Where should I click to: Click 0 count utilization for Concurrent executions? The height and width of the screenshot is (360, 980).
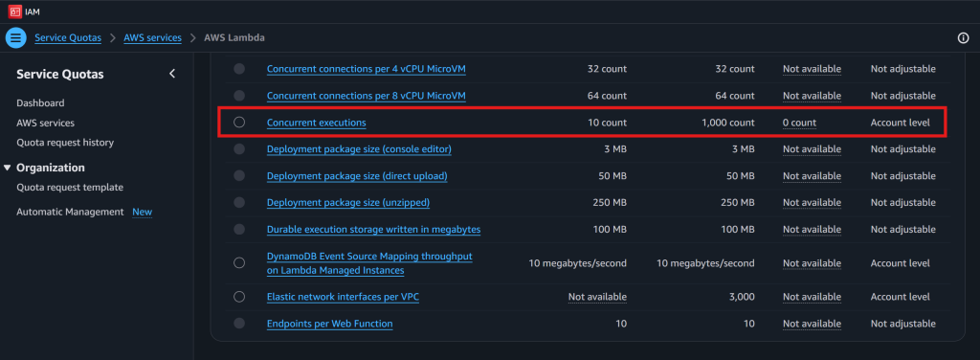tap(799, 123)
